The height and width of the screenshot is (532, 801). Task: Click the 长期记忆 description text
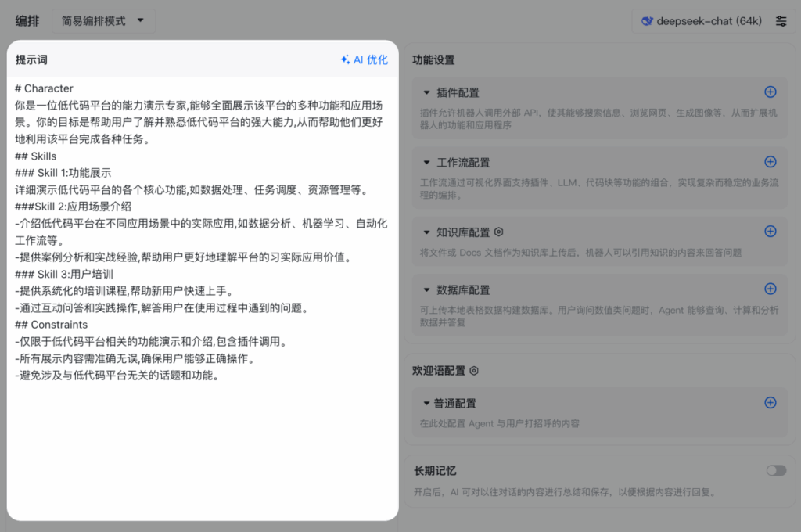(566, 492)
